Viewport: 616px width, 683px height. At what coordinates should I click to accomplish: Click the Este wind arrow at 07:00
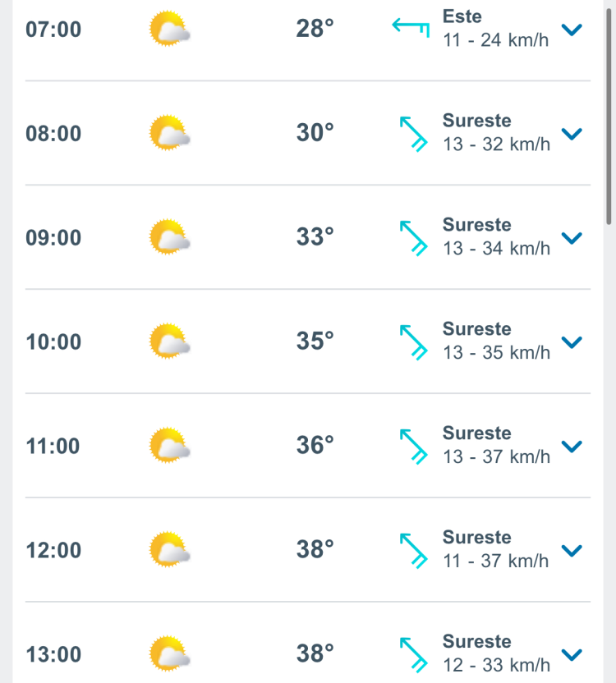(411, 27)
